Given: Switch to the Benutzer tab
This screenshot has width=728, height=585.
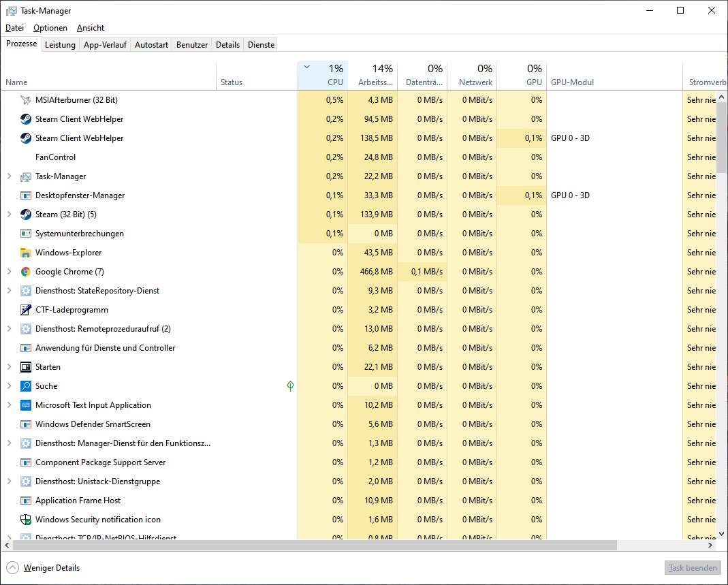Looking at the screenshot, I should click(x=192, y=44).
